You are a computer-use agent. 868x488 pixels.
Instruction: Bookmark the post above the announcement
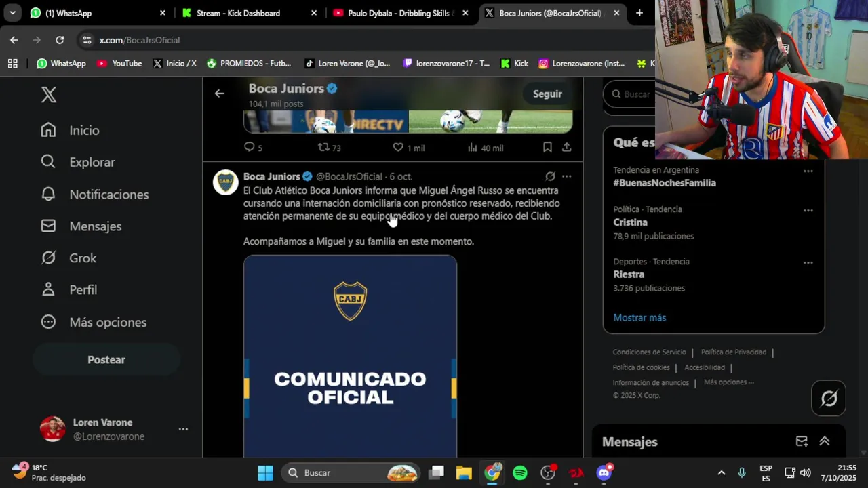[x=547, y=147]
